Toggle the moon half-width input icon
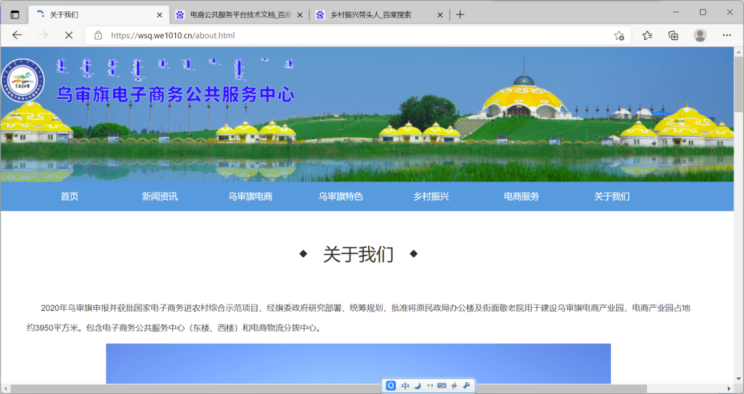This screenshot has width=744, height=394. tap(418, 385)
